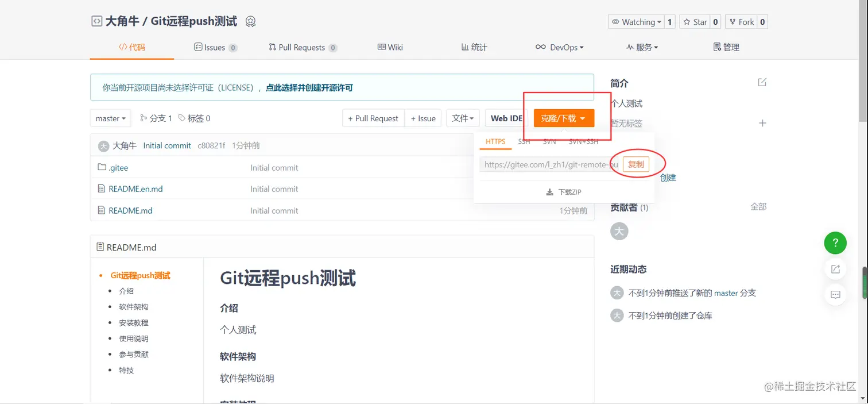Click README.md header file icon
This screenshot has width=868, height=404.
(x=100, y=247)
